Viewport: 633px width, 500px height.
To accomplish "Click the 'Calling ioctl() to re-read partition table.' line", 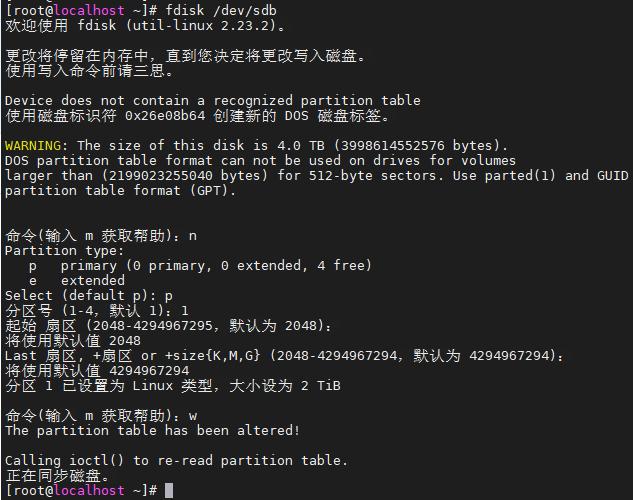I will click(x=176, y=460).
